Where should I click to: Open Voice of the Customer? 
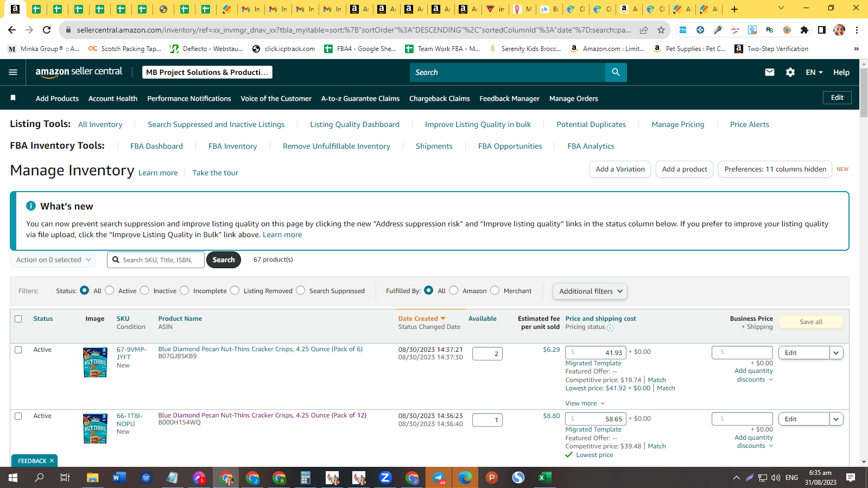(276, 98)
